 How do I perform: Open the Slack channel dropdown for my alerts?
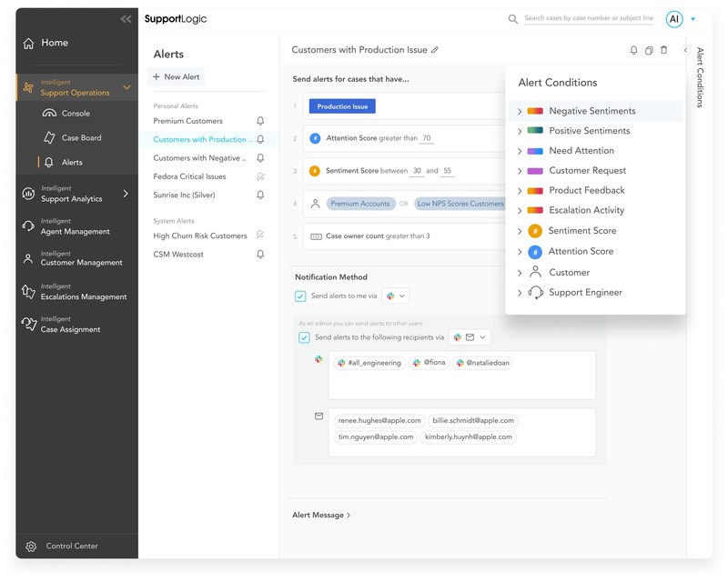396,296
